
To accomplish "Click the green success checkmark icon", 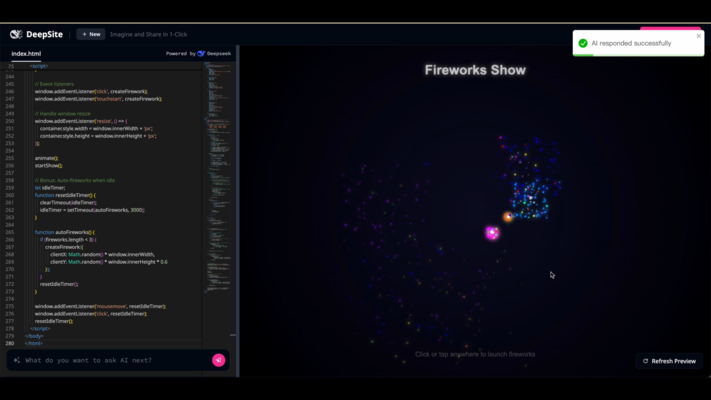I will tap(583, 43).
